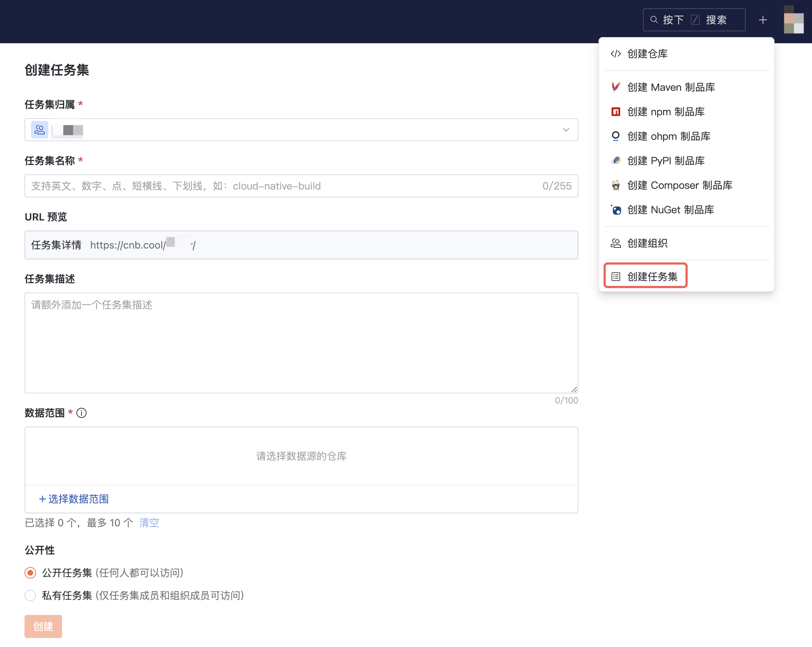Click the data scope info icon
The image size is (812, 647).
[x=81, y=413]
